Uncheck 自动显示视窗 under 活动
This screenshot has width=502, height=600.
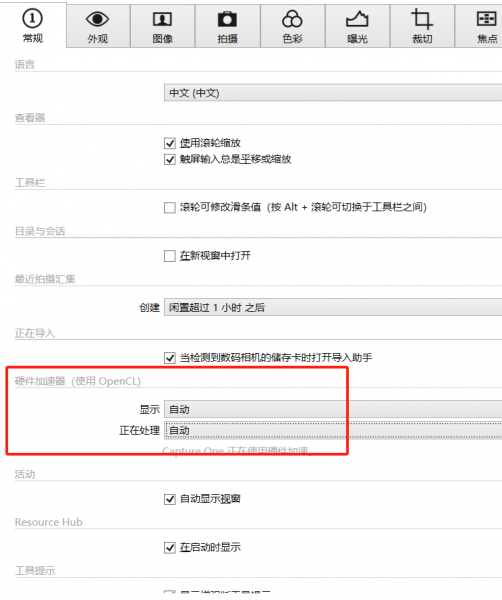coord(170,499)
